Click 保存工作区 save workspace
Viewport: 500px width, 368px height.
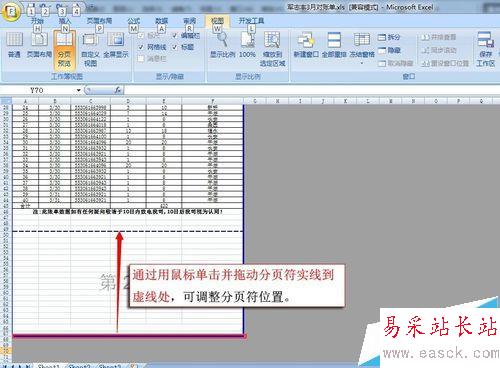tap(485, 49)
